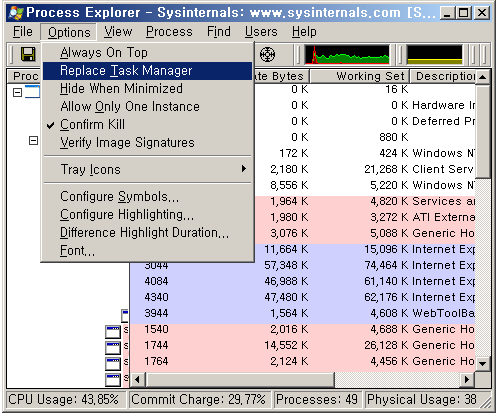Click the Services description row
This screenshot has height=413, width=497.
click(x=443, y=201)
